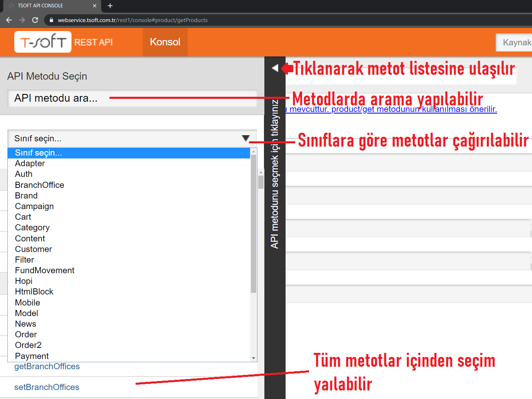Click the padlock site info icon
532x399 pixels.
[x=51, y=20]
